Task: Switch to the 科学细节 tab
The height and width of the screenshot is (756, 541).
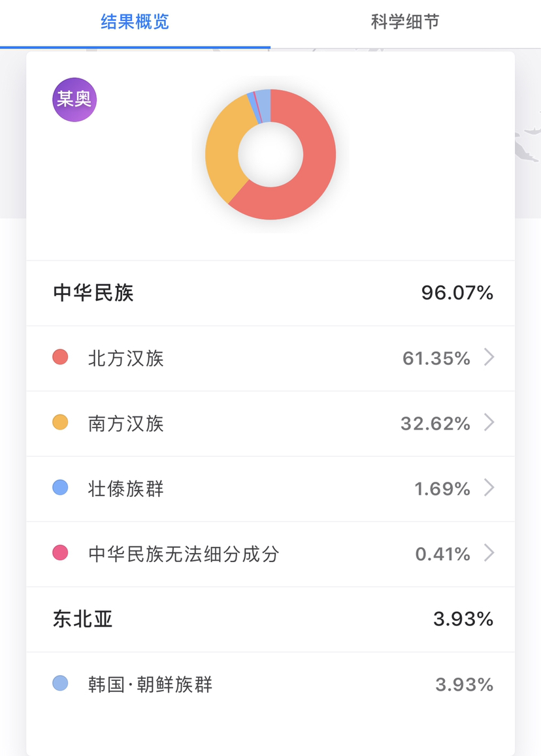Action: [x=405, y=22]
